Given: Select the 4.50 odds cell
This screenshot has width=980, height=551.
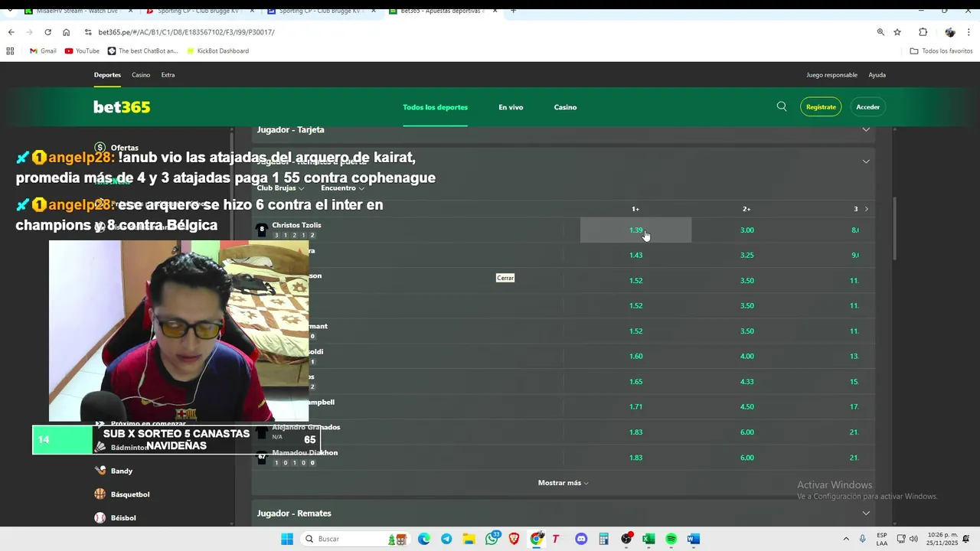Looking at the screenshot, I should [x=747, y=407].
